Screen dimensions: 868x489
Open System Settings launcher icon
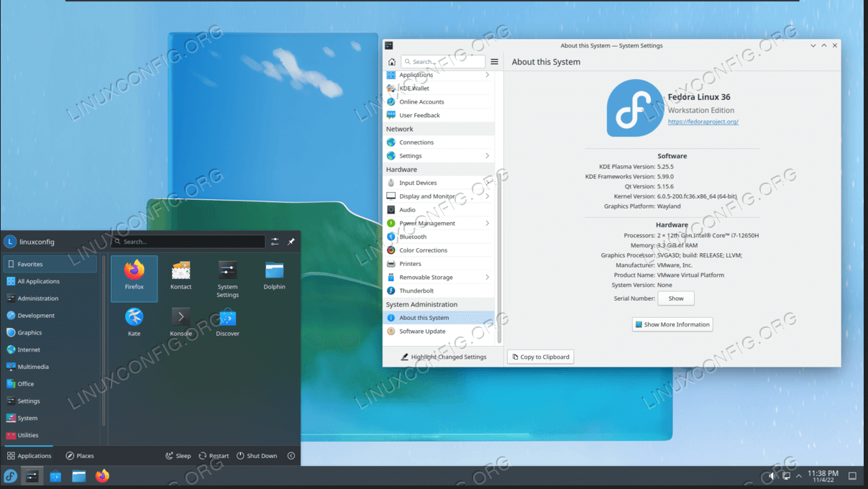click(x=227, y=278)
